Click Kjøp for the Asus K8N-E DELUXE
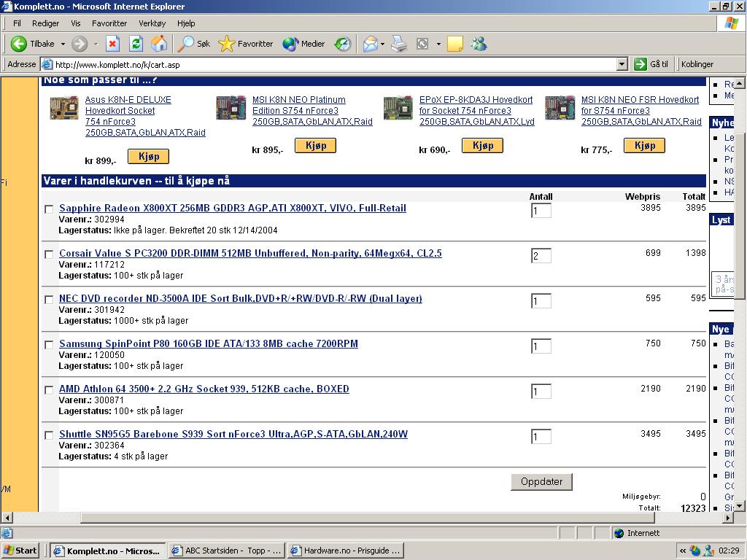747x560 pixels. (149, 156)
